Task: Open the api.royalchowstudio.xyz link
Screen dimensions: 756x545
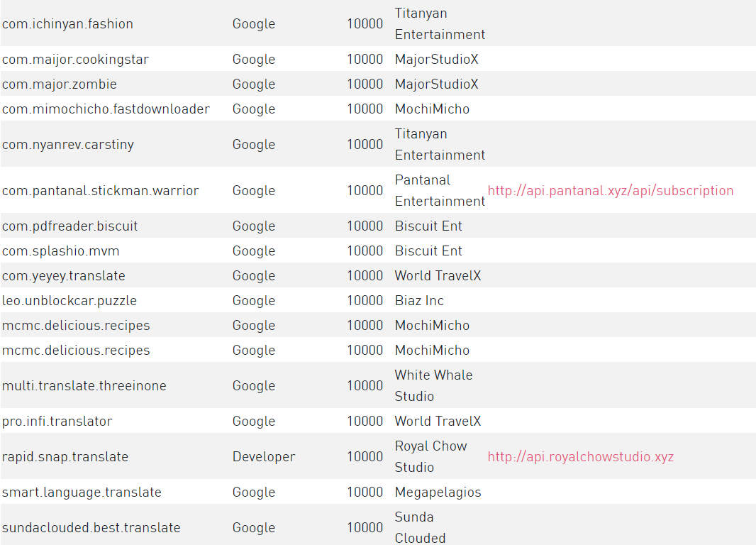Action: (581, 457)
